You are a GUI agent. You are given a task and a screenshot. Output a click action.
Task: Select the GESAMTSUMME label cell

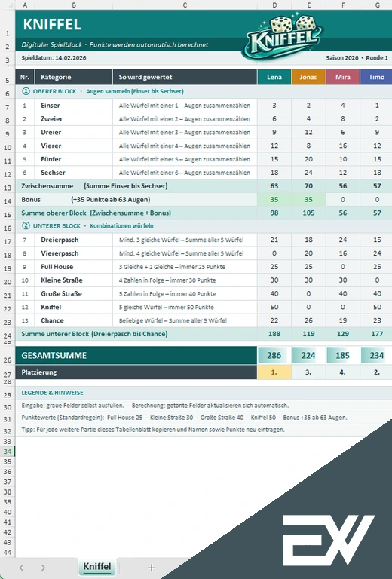(x=136, y=356)
